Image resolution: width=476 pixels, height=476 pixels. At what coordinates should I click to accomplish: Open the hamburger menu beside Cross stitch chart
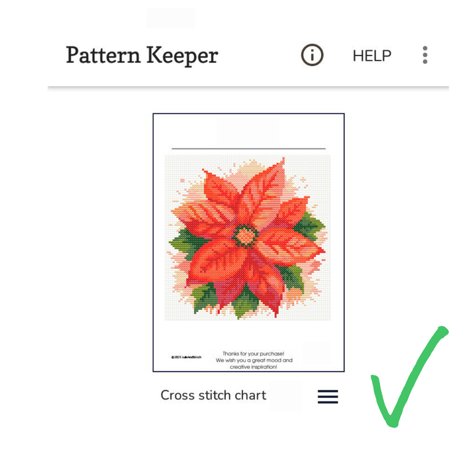(x=328, y=397)
